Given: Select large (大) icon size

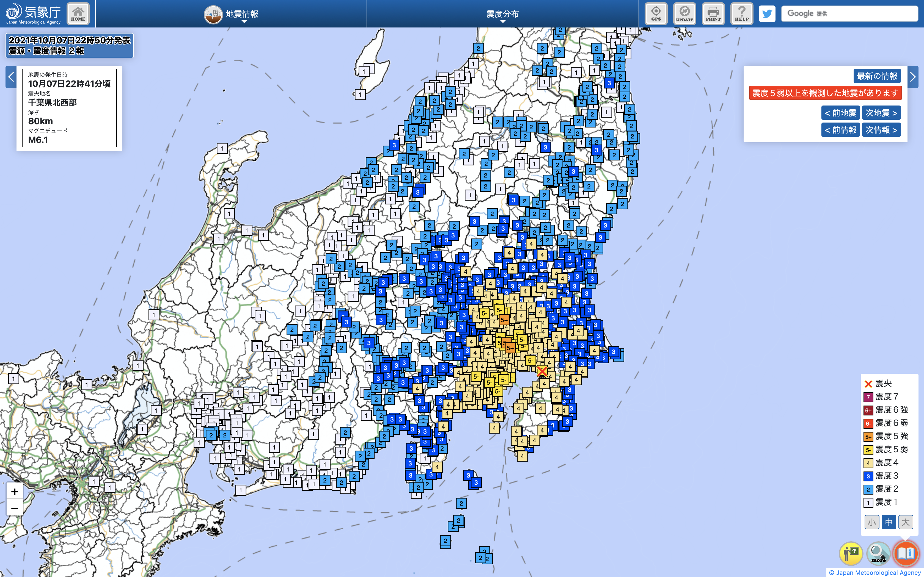Looking at the screenshot, I should pyautogui.click(x=905, y=522).
